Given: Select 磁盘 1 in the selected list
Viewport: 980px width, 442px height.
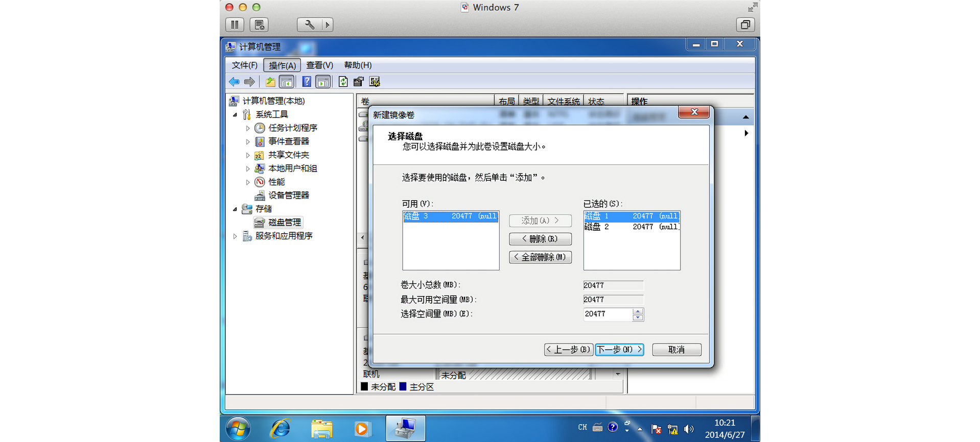Looking at the screenshot, I should point(632,216).
